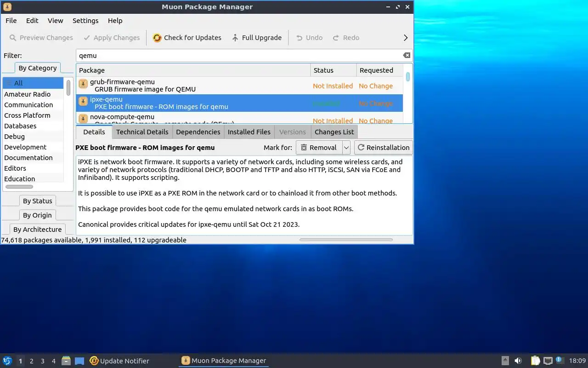588x368 pixels.
Task: Select the Cross Platform category
Action: [33, 115]
